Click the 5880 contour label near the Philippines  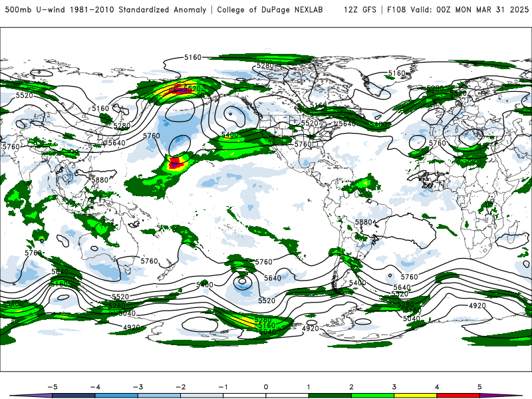click(x=99, y=180)
